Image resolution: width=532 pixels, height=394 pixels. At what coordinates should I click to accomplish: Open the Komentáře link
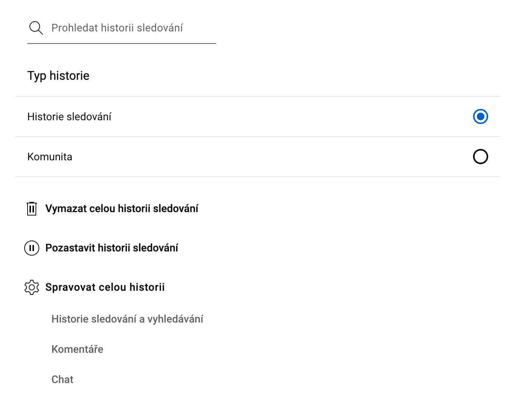click(77, 349)
